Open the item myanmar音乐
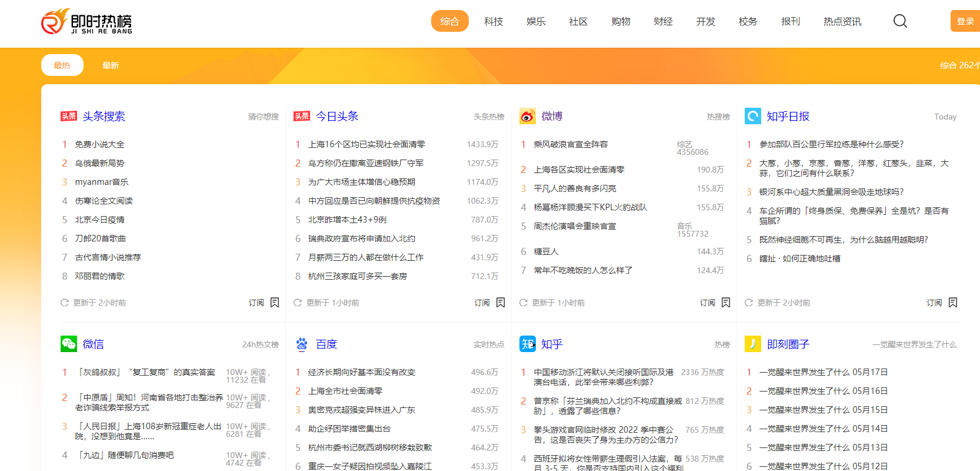The image size is (980, 471). coord(101,182)
